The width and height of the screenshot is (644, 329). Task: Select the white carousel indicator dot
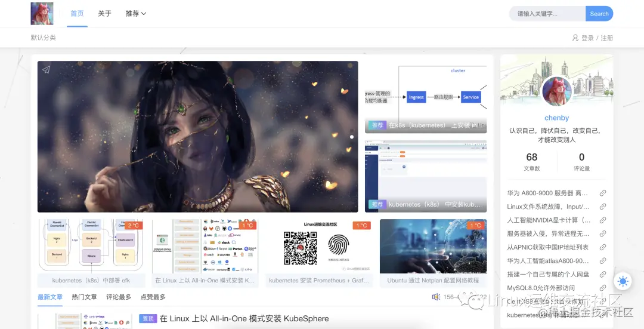pyautogui.click(x=352, y=137)
